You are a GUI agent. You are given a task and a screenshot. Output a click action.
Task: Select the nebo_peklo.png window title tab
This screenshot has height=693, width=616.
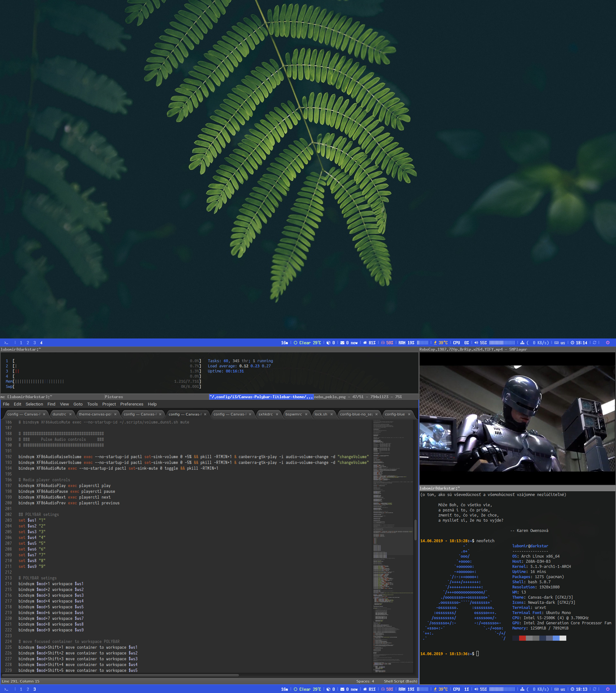click(x=366, y=397)
